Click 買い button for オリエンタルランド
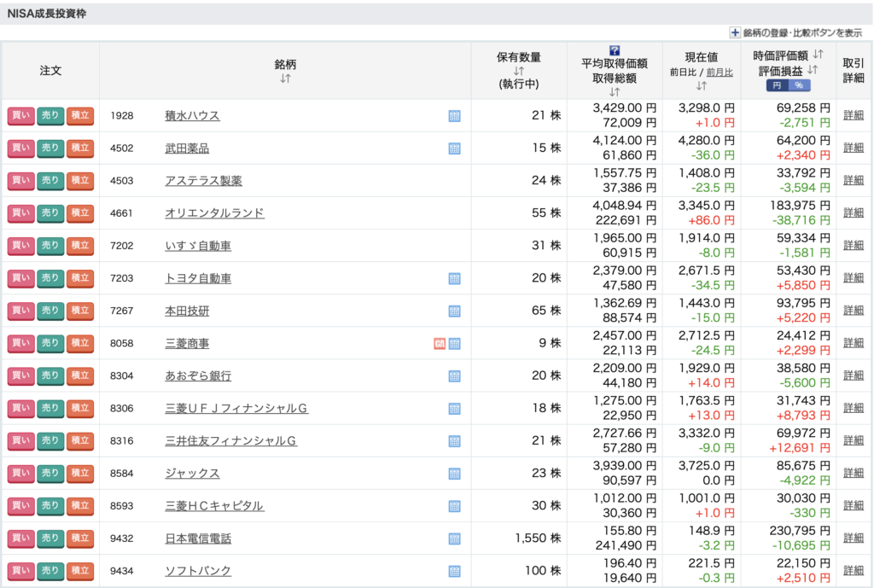874x588 pixels. [20, 212]
